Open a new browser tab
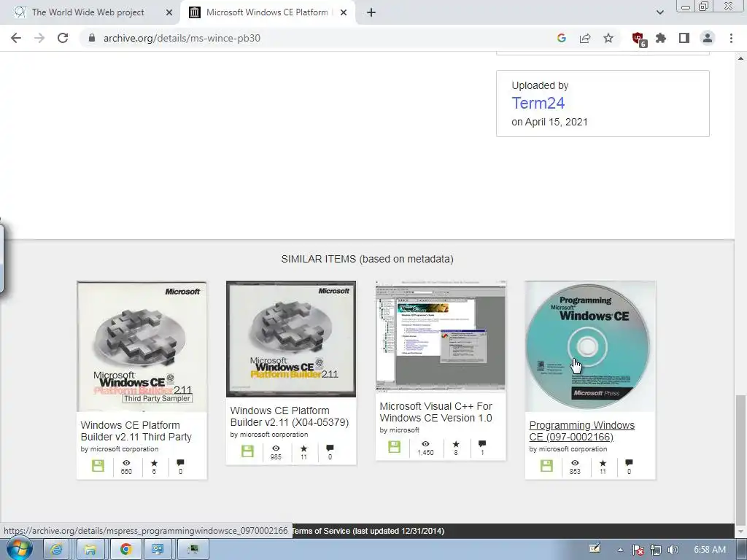Image resolution: width=747 pixels, height=560 pixels. (371, 12)
